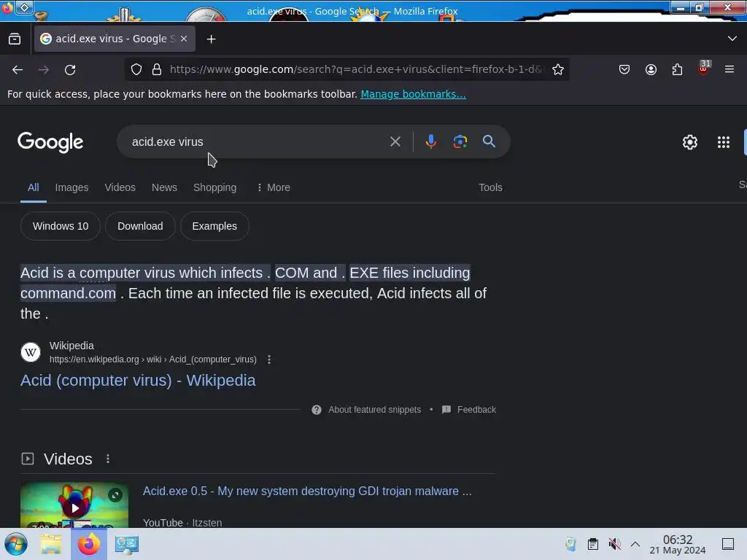Filter results with Examples chip
747x560 pixels.
pyautogui.click(x=214, y=226)
